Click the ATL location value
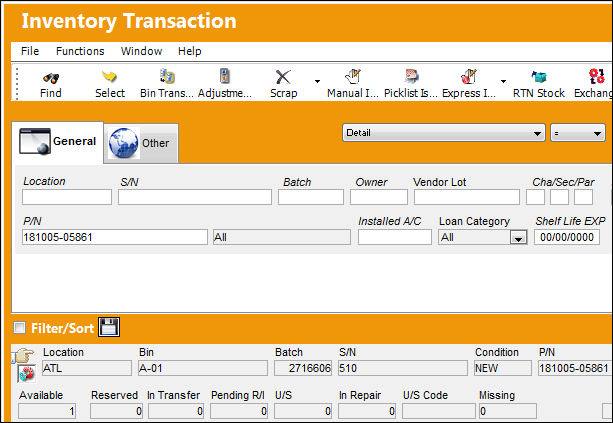This screenshot has height=423, width=613. click(87, 368)
